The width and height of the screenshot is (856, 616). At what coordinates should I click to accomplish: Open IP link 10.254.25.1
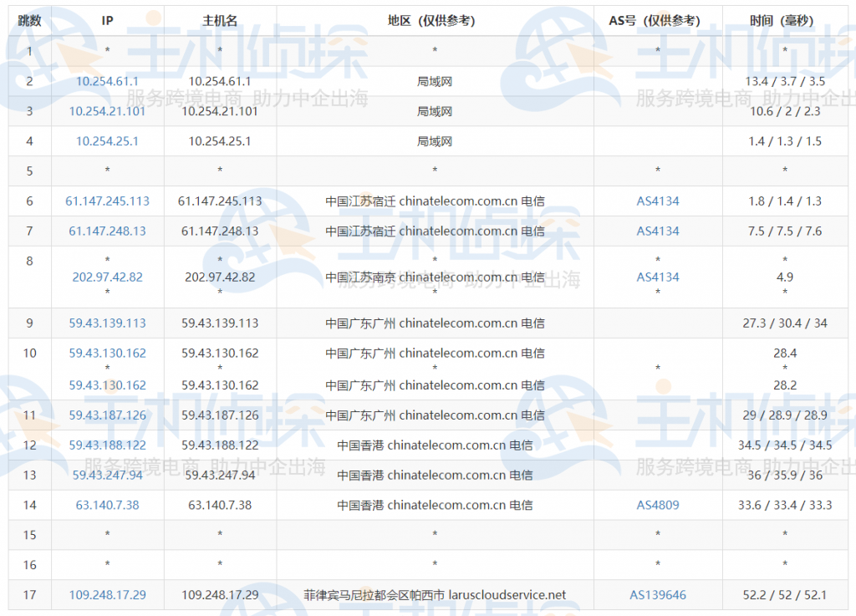pyautogui.click(x=107, y=141)
